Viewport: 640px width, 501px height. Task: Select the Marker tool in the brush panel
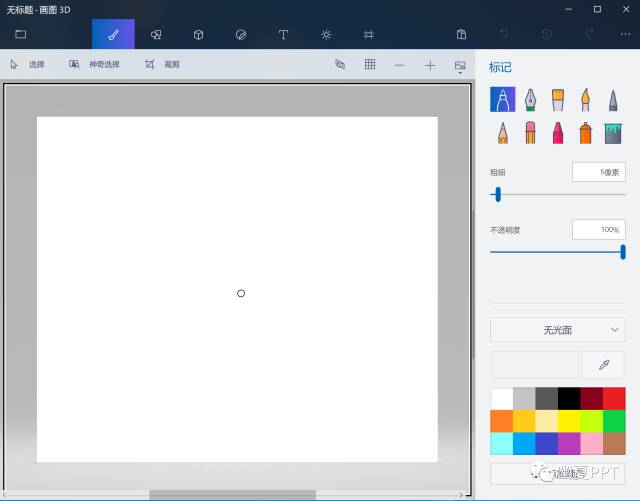(x=503, y=99)
